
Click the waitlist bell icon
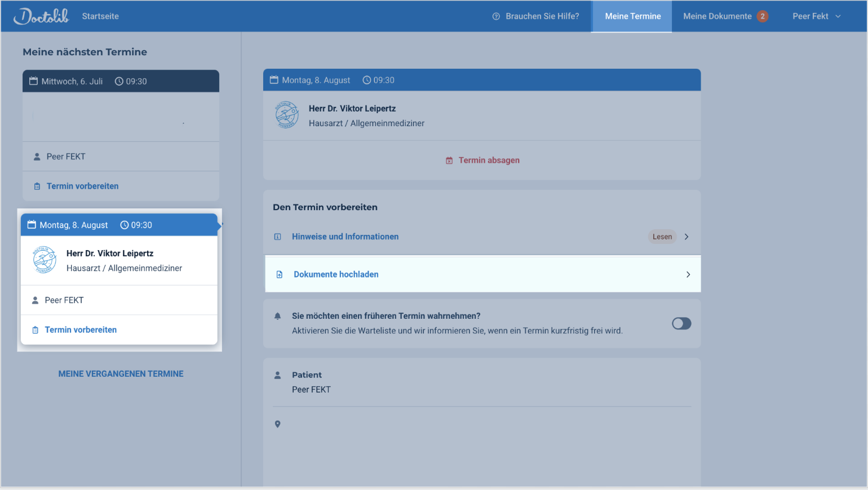(x=277, y=317)
